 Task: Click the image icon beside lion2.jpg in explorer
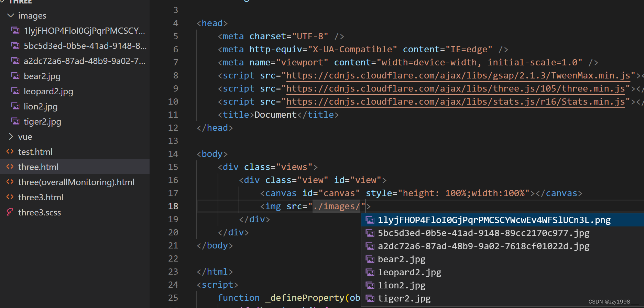(x=15, y=106)
